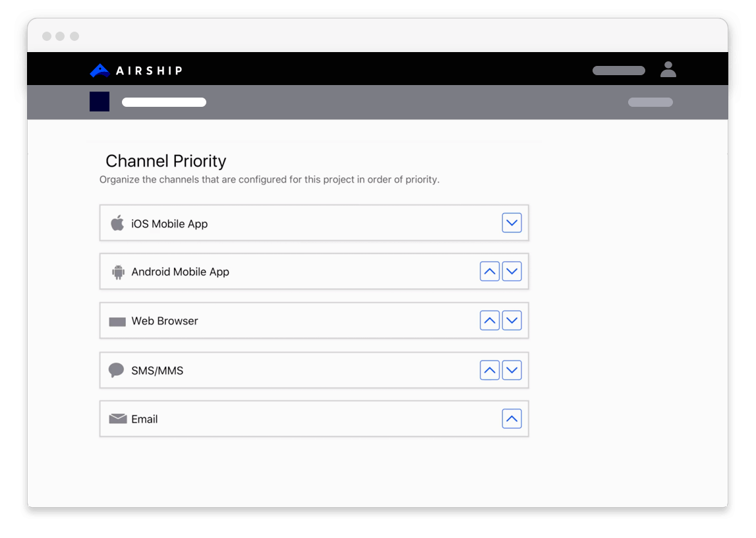Open the user profile icon

tap(668, 69)
